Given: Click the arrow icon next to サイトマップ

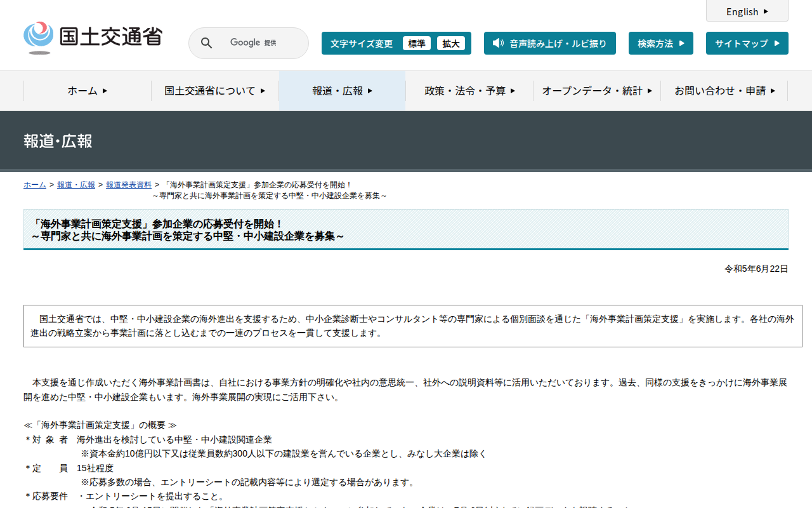Looking at the screenshot, I should 777,43.
